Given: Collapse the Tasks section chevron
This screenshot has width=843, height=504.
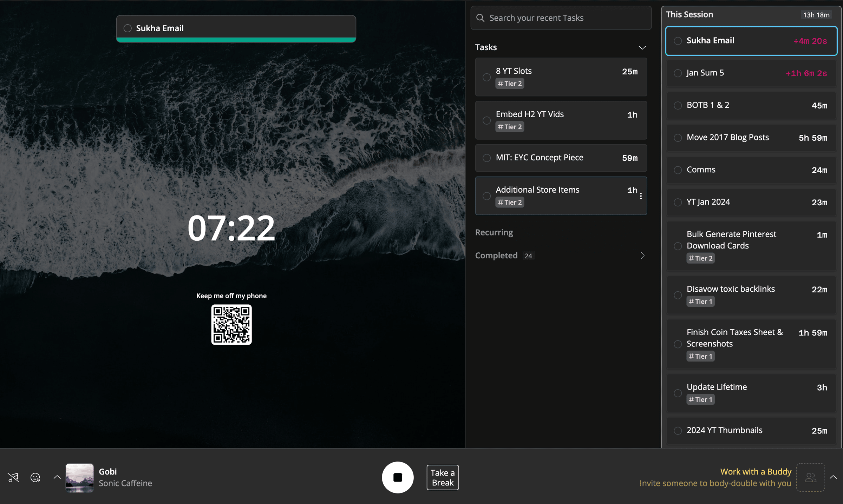Looking at the screenshot, I should (x=642, y=47).
